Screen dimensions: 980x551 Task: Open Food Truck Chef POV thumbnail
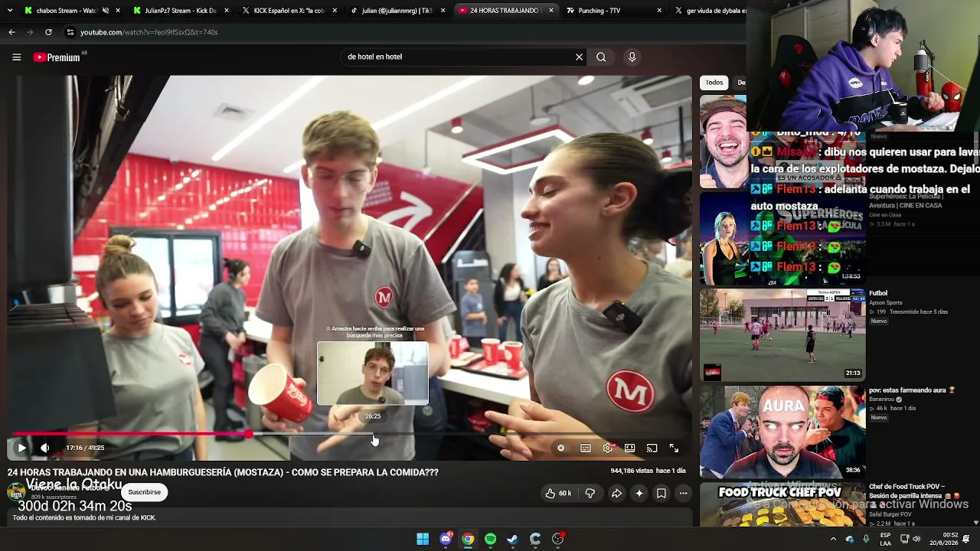[782, 504]
